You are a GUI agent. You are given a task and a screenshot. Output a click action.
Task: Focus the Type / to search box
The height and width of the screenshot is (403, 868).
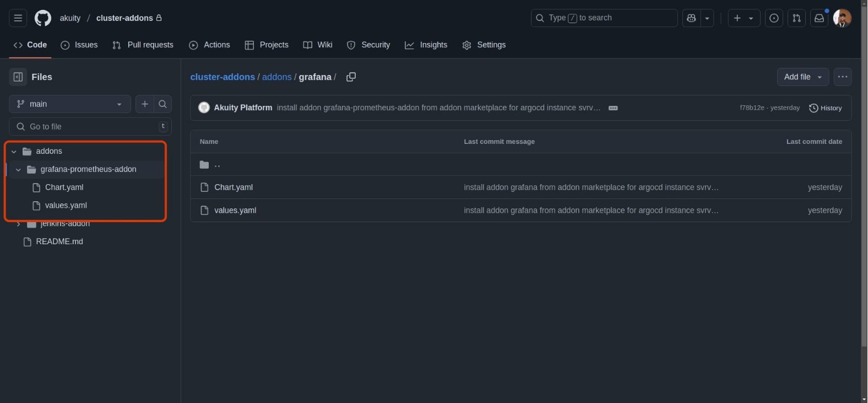[x=604, y=18]
